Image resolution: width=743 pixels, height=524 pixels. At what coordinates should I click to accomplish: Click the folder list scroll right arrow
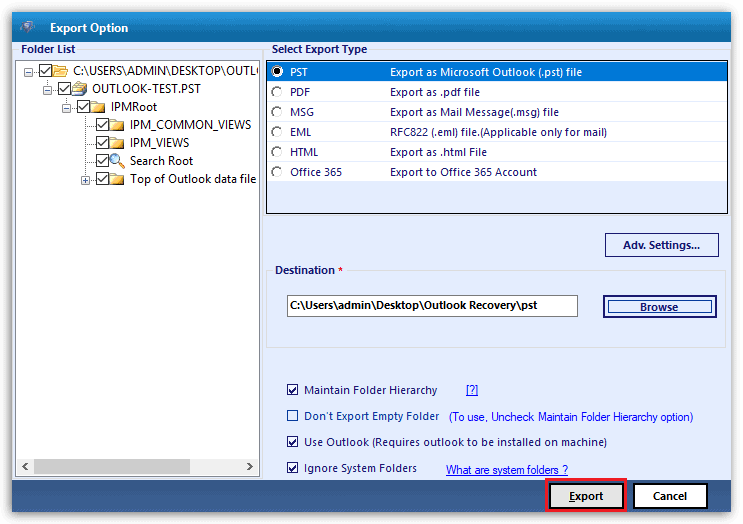point(250,467)
